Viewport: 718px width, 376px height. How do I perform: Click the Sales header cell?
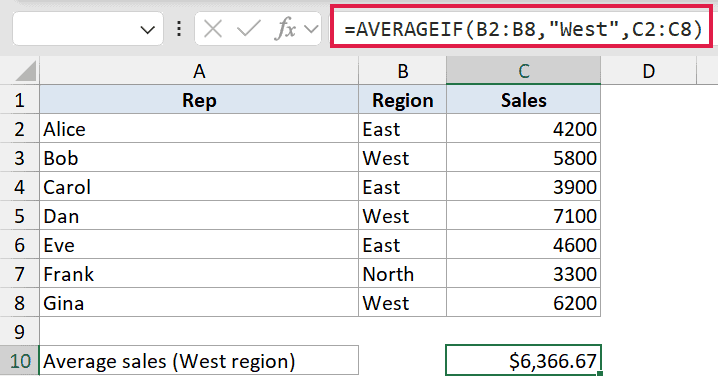pyautogui.click(x=523, y=99)
